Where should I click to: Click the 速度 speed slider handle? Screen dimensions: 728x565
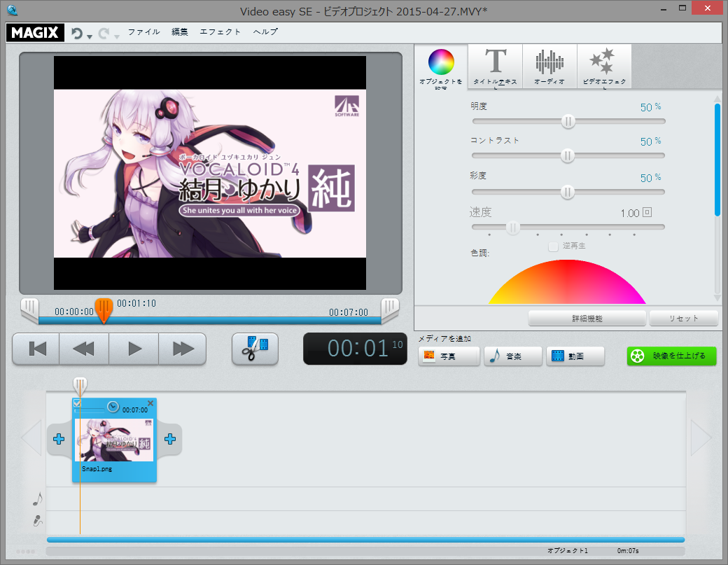(x=513, y=227)
